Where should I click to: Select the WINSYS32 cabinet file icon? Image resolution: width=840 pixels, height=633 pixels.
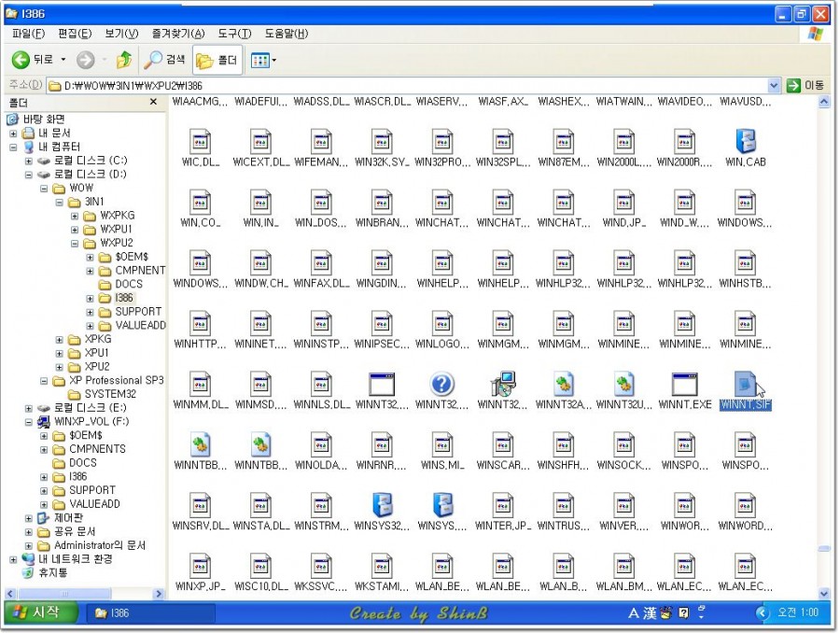pos(382,505)
